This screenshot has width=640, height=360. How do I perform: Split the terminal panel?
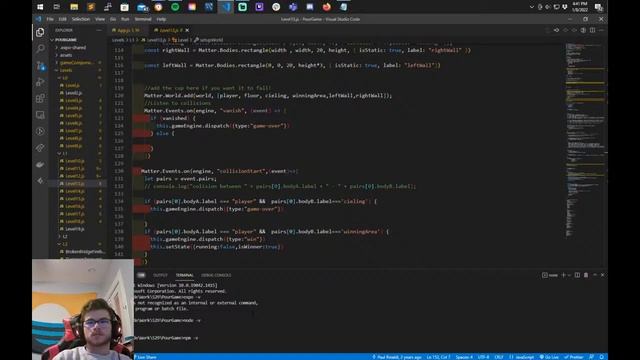tap(577, 275)
